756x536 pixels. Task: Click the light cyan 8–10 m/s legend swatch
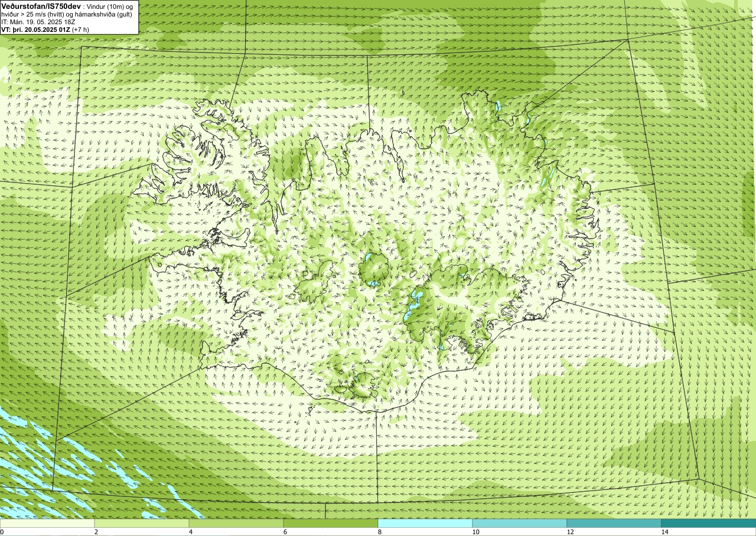(x=425, y=523)
